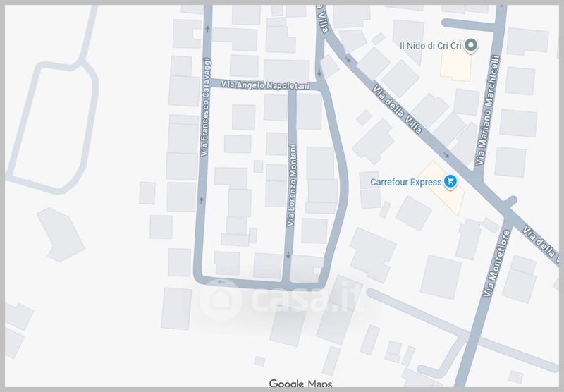Viewport: 564px width, 392px height.
Task: Click the highlighted Il Nido di Cri Cri building
Action: pyautogui.click(x=456, y=64)
